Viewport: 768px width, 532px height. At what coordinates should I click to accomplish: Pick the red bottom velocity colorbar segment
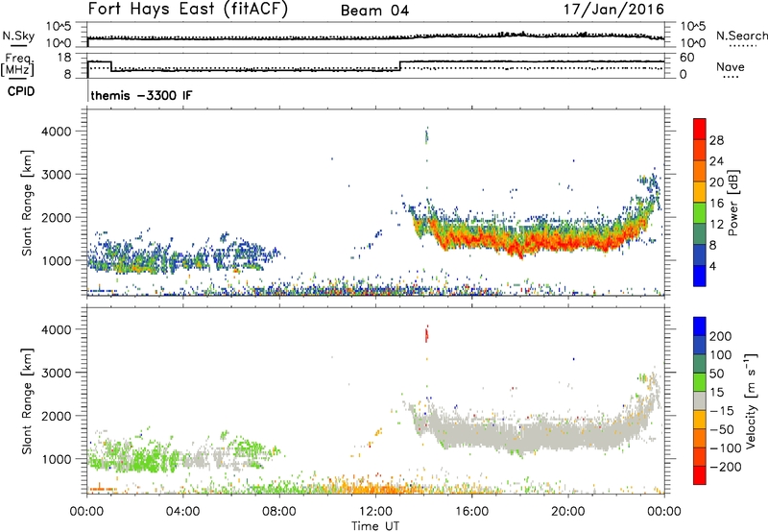click(x=700, y=475)
